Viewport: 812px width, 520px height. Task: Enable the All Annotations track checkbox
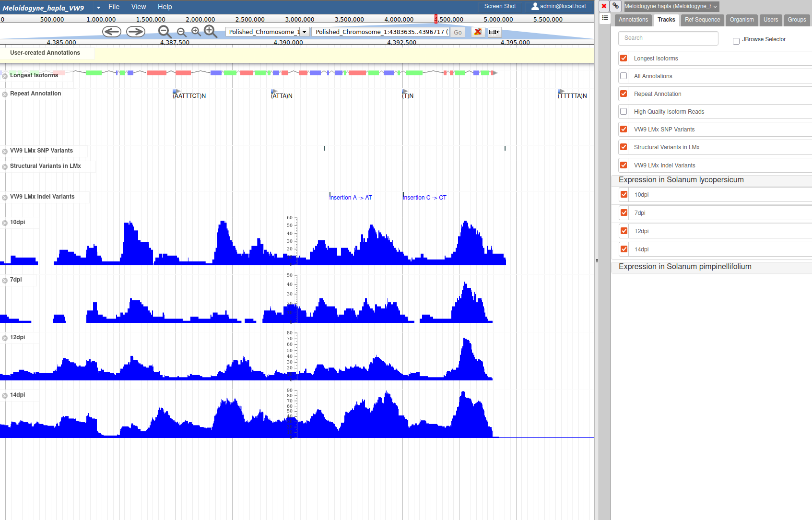[x=624, y=76]
